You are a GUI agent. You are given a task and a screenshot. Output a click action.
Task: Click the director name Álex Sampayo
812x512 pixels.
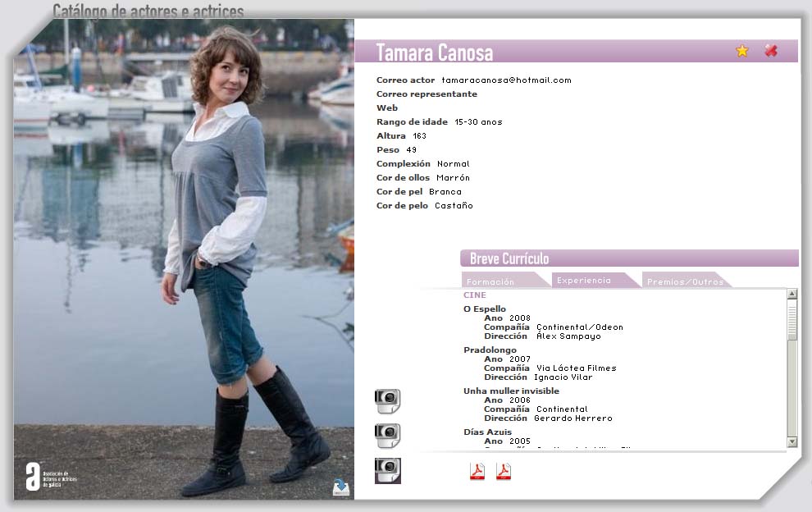point(568,336)
